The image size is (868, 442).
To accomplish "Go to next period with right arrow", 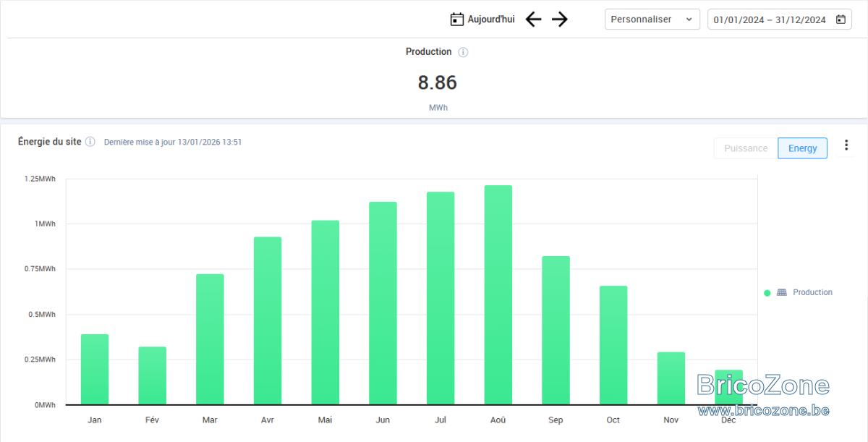I will [560, 20].
